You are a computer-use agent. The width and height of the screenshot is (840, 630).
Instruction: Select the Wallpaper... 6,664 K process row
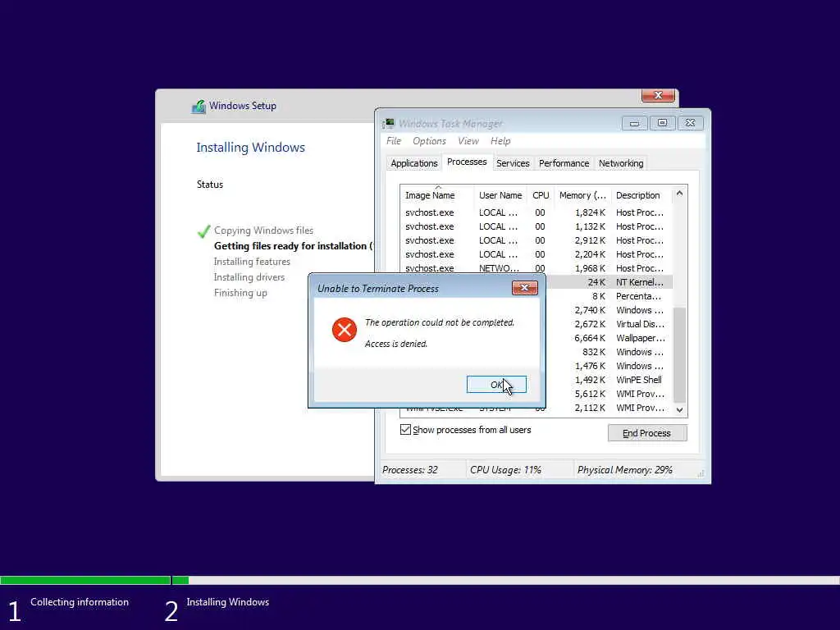(x=609, y=338)
